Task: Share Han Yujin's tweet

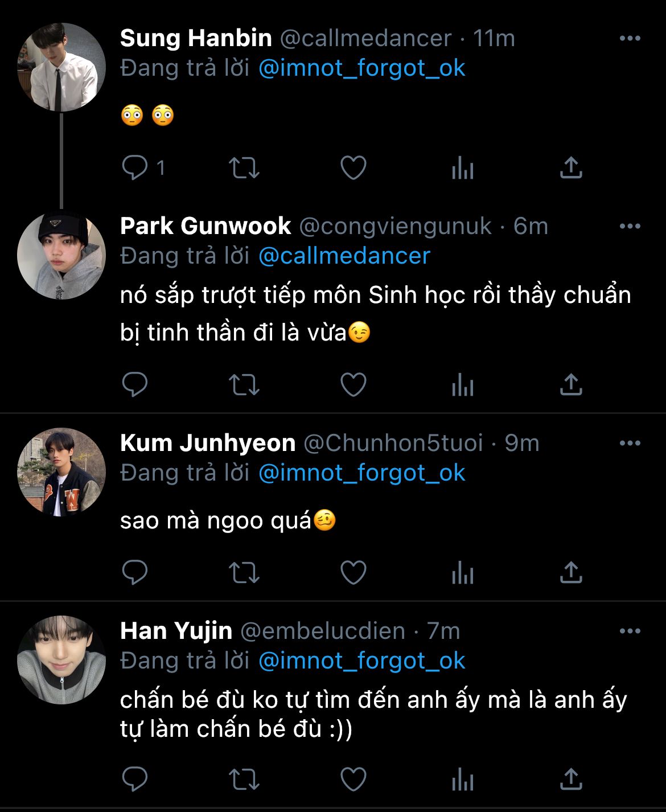Action: pyautogui.click(x=570, y=779)
